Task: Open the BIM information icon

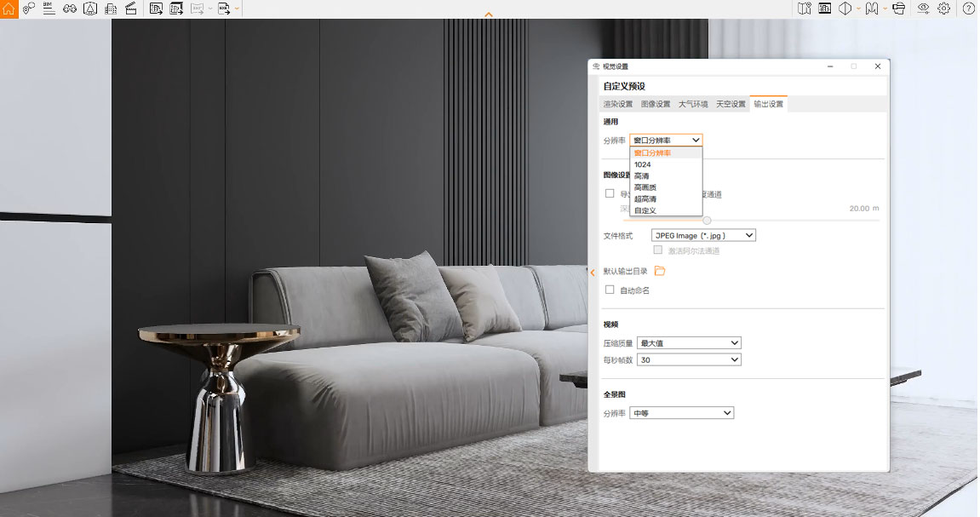Action: coord(49,9)
